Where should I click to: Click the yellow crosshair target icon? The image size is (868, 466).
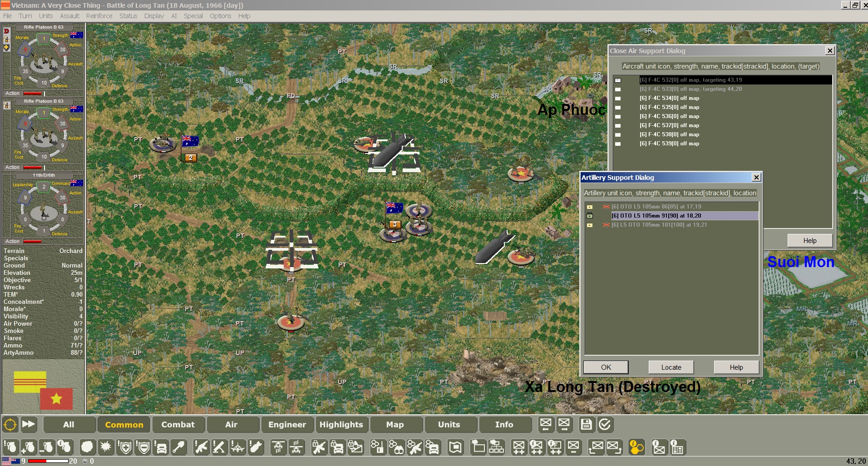point(10,425)
